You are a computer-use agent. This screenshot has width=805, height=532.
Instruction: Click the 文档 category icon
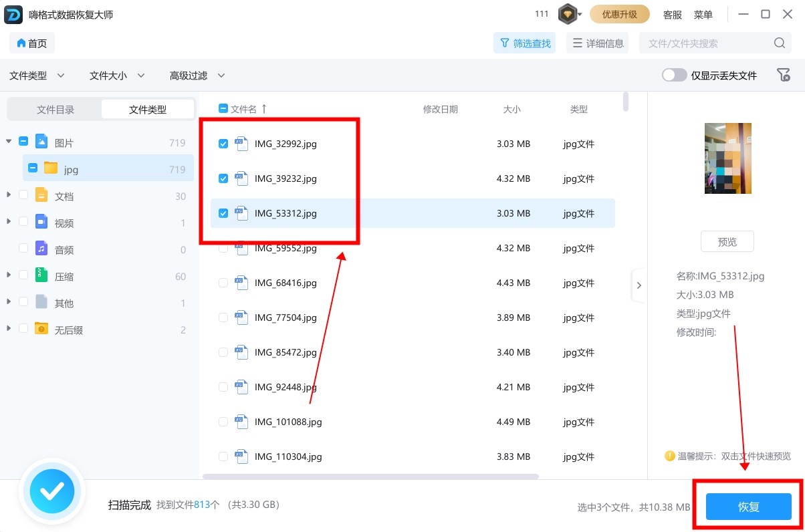click(41, 194)
